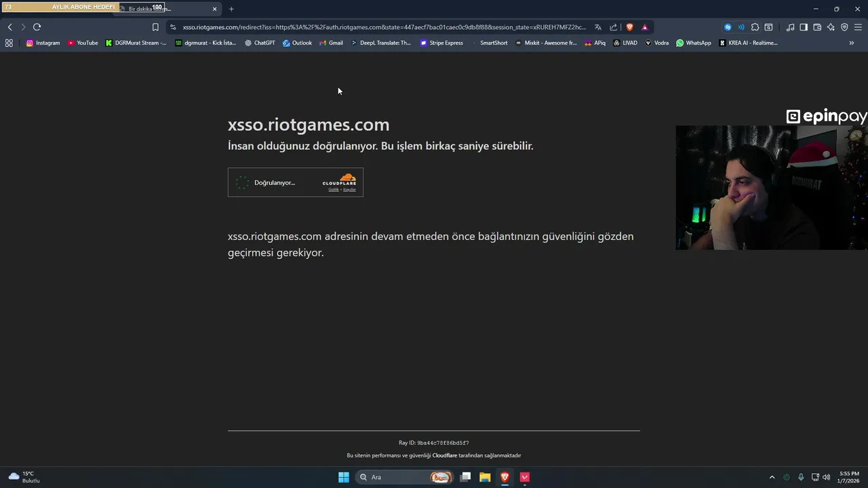
Task: Open dgrmurat Kick bookmark
Action: click(x=205, y=43)
